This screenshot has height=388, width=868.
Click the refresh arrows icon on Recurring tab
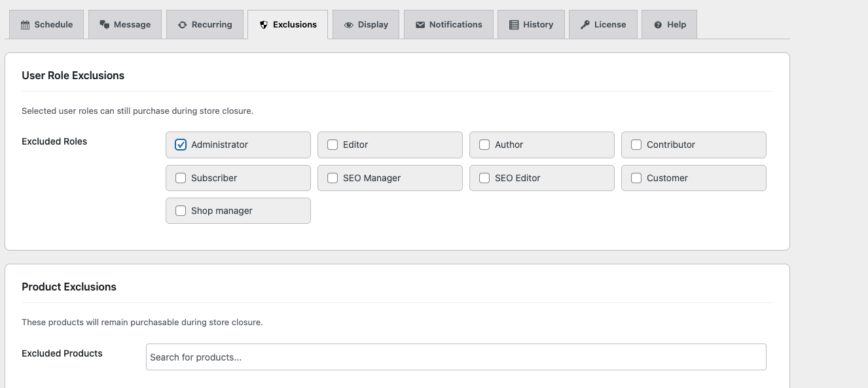[182, 25]
